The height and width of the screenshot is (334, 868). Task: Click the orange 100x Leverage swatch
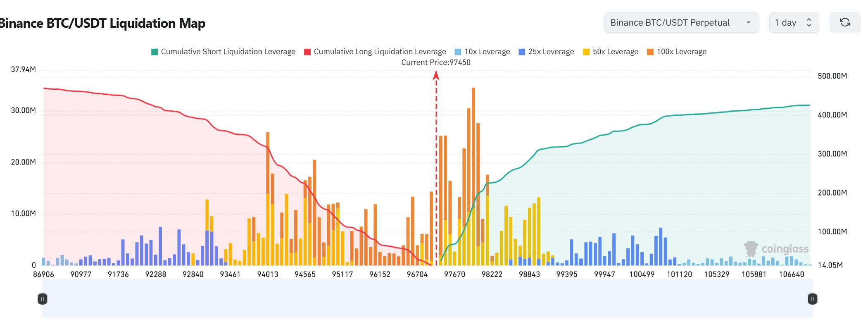(650, 52)
